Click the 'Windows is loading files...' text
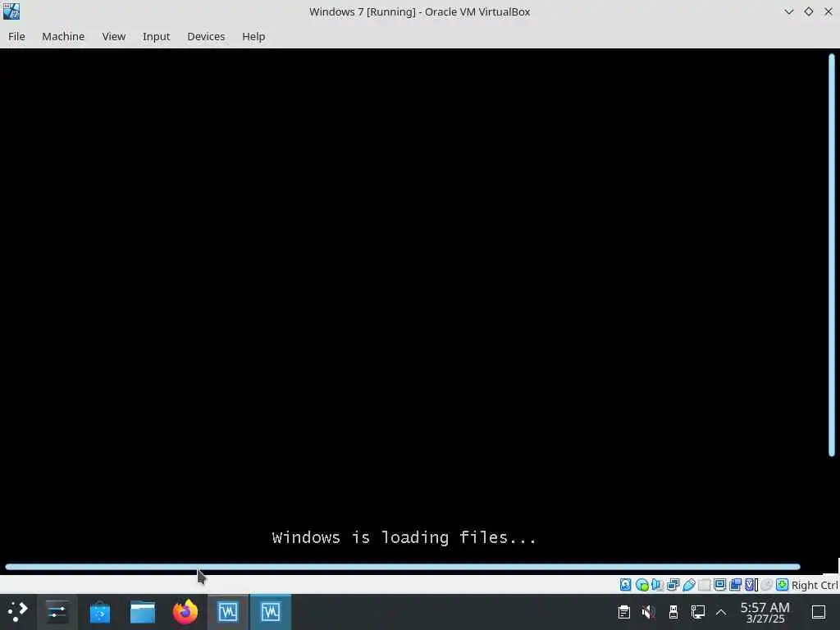The image size is (840, 630). (x=404, y=537)
